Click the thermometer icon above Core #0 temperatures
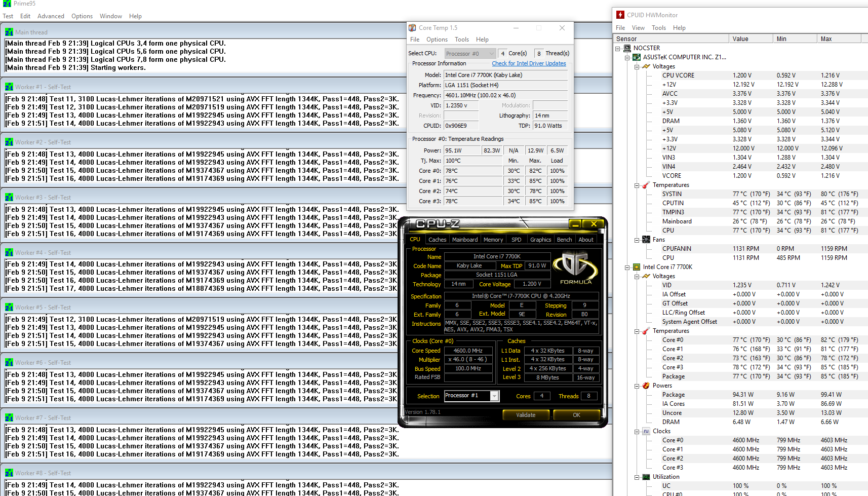868x496 pixels. [x=646, y=331]
